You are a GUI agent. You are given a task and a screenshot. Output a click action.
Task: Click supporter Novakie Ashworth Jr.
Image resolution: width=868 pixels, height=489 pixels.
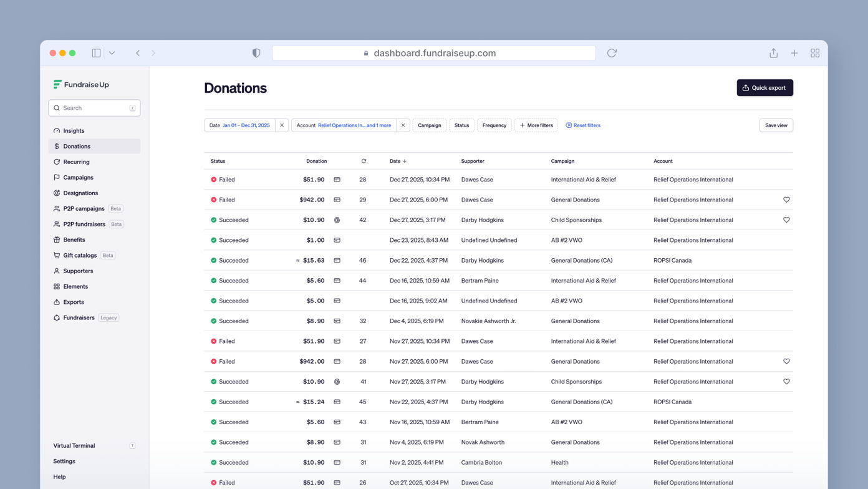pos(489,321)
